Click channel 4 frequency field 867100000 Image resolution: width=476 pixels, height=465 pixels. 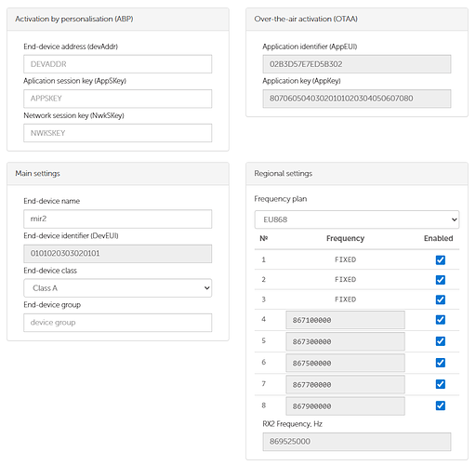click(x=345, y=320)
